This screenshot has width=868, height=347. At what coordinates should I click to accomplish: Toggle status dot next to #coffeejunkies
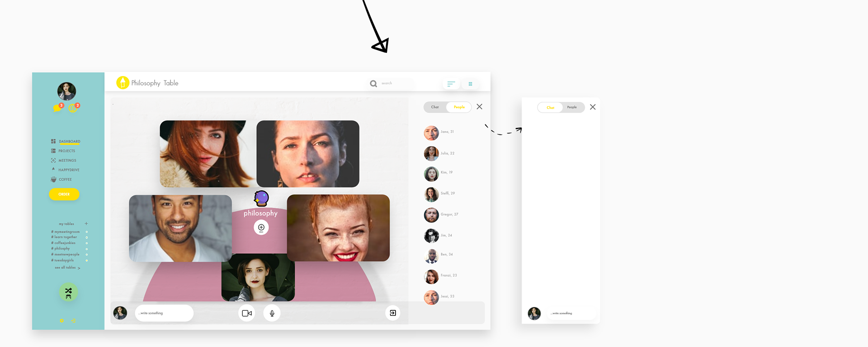[x=87, y=243]
